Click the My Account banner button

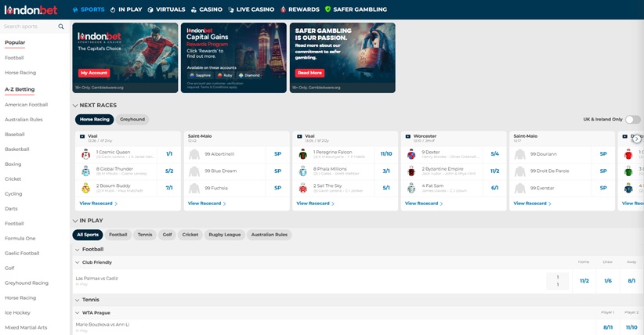[94, 73]
